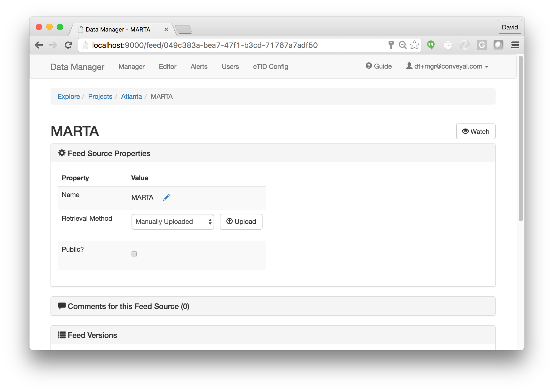Click the David profile button in Chrome

pyautogui.click(x=510, y=27)
